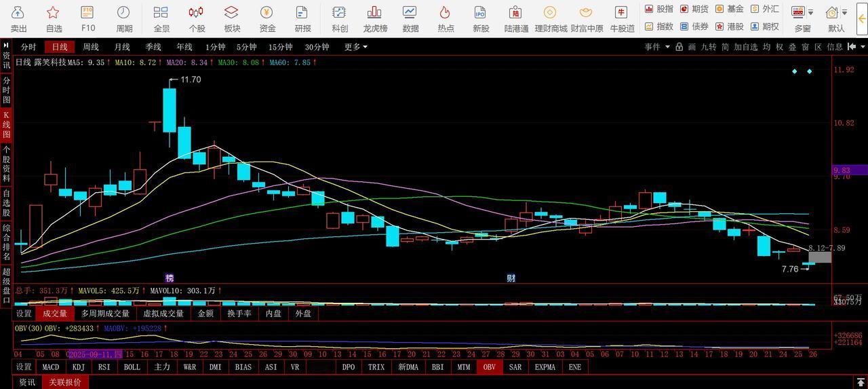Open the 个股资料 sidebar item

click(x=6, y=164)
